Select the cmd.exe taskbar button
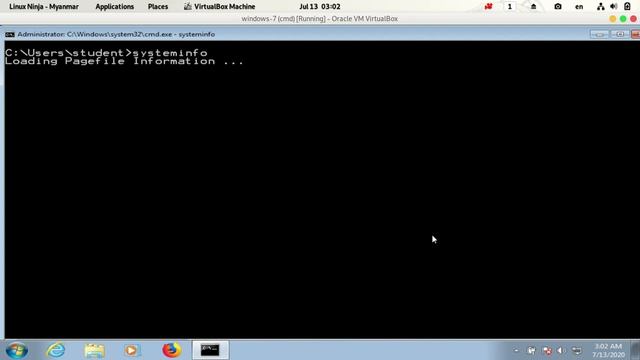 tap(210, 350)
